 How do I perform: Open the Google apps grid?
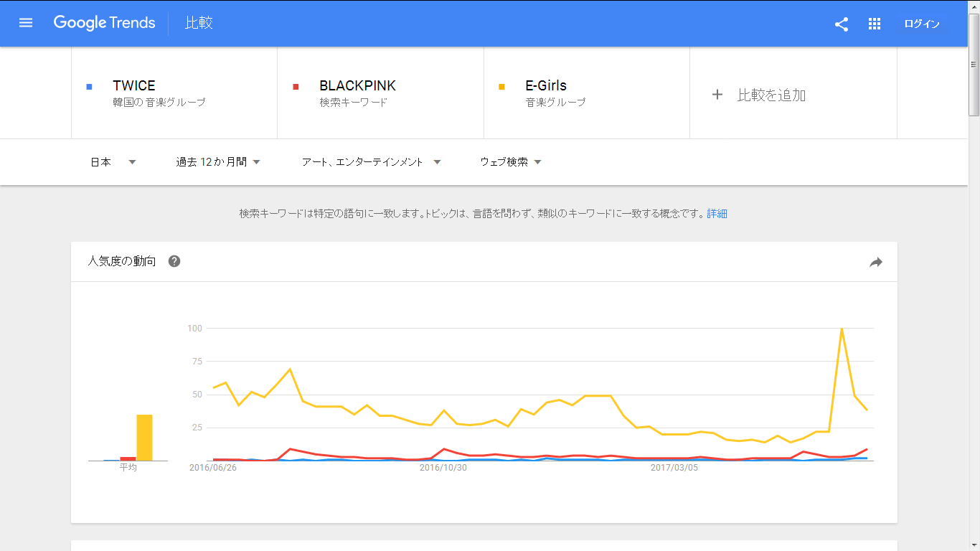tap(874, 24)
